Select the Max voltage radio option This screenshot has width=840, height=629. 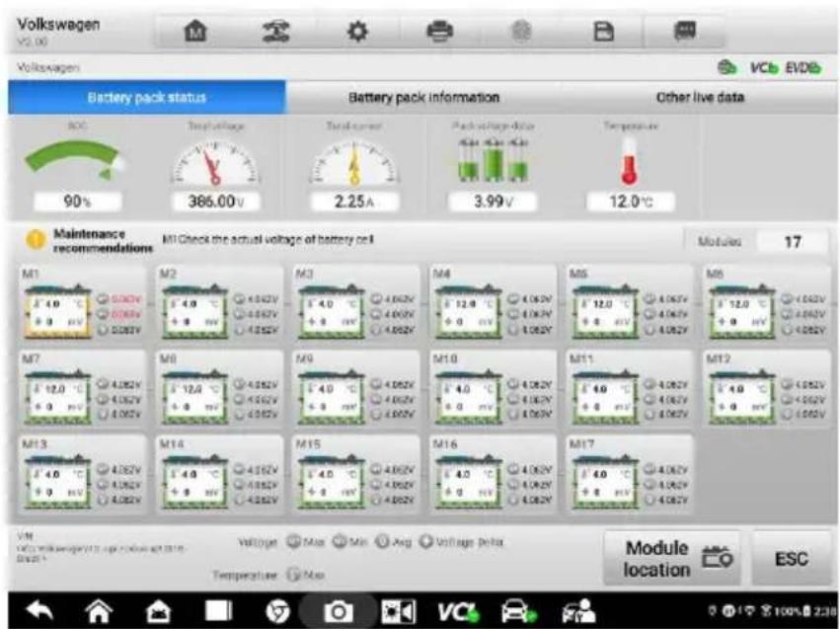(305, 542)
